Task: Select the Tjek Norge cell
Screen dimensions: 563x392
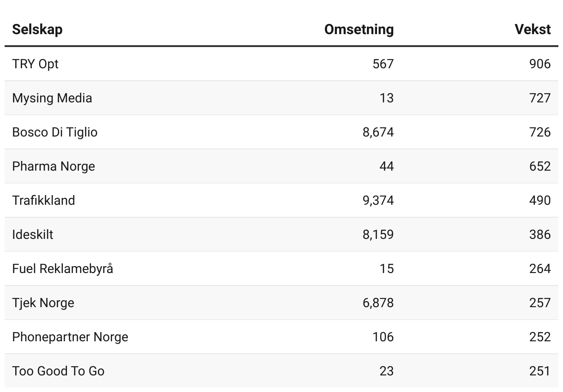Action: (x=43, y=303)
